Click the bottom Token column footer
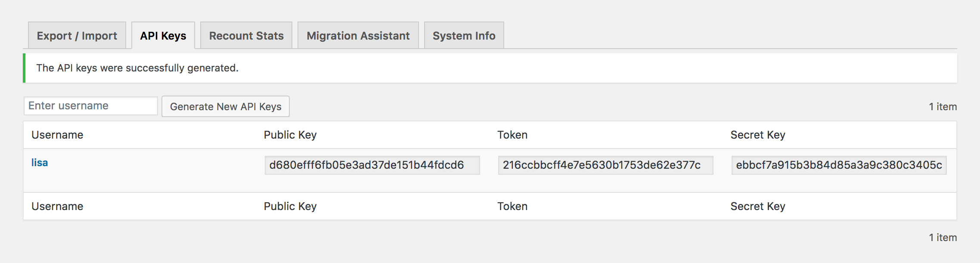980x263 pixels. pos(512,206)
